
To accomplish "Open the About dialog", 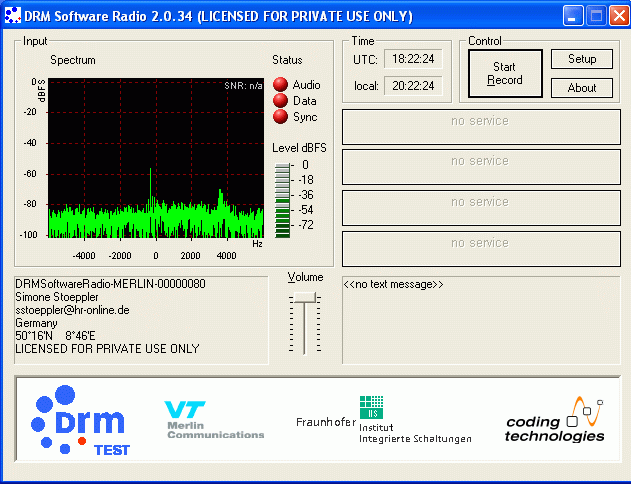I will tap(582, 88).
